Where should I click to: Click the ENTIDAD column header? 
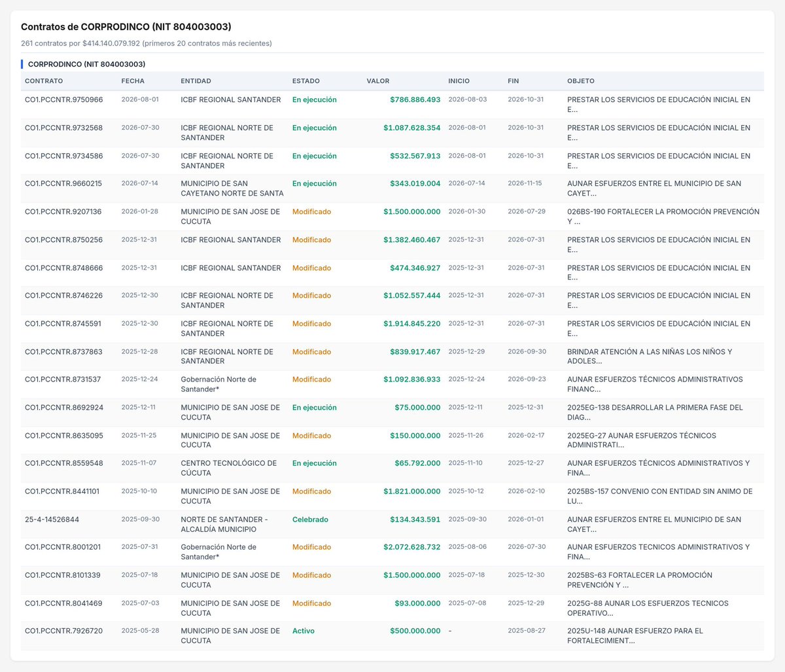coord(196,81)
